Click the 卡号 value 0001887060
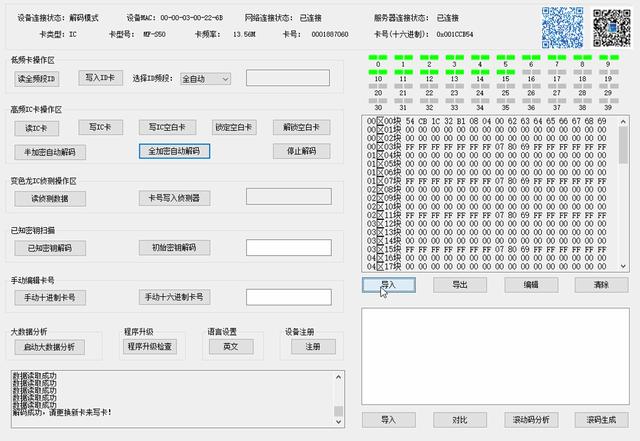The image size is (640, 441). coord(330,34)
